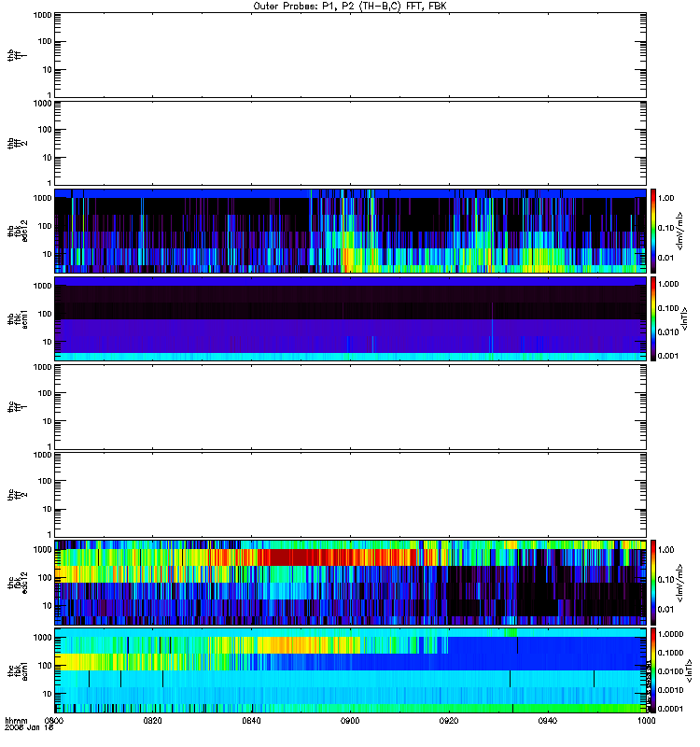This screenshot has height=747, width=700.
Task: Click '<|nT|>' unit label beside thc scm1 colorbar
Action: 688,670
